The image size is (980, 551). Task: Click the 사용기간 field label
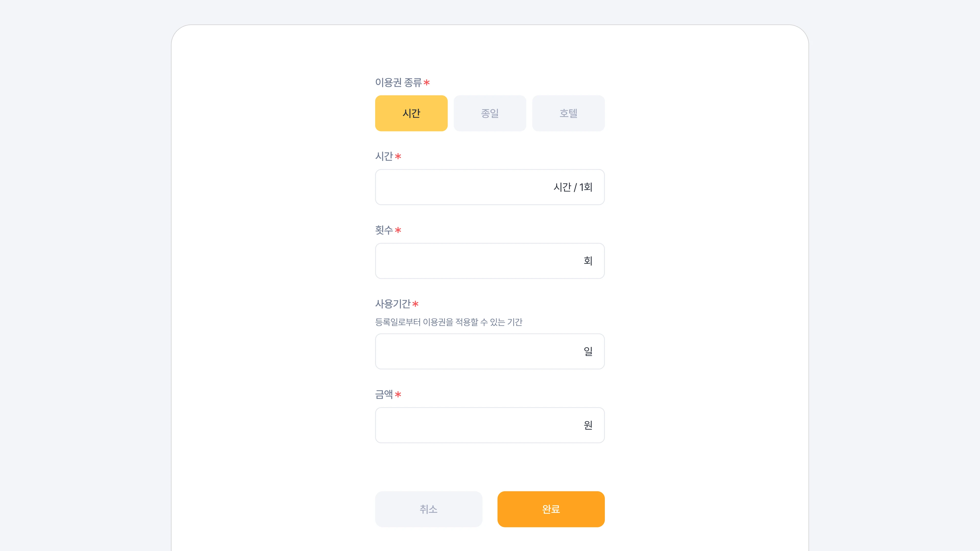point(393,304)
